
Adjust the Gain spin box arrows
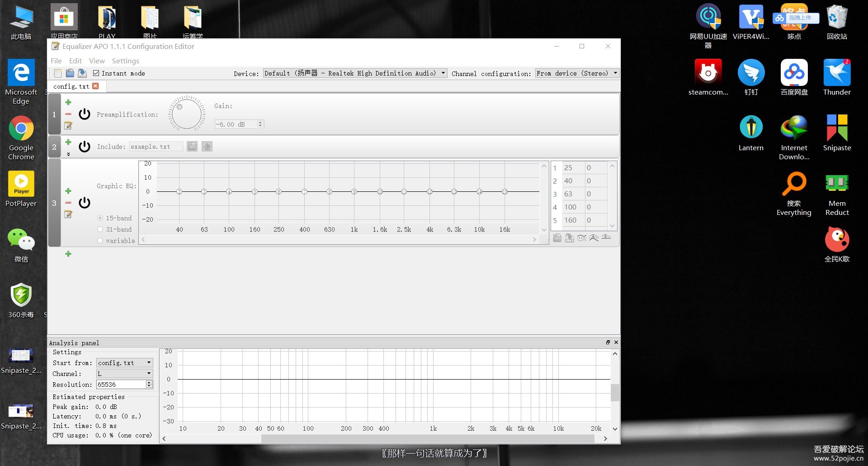coord(260,124)
